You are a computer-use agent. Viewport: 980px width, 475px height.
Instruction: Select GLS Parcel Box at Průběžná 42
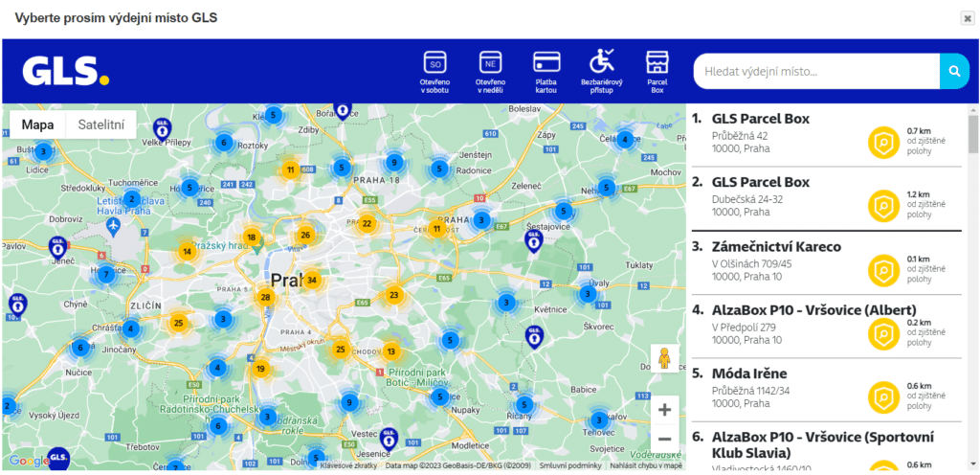tap(826, 135)
